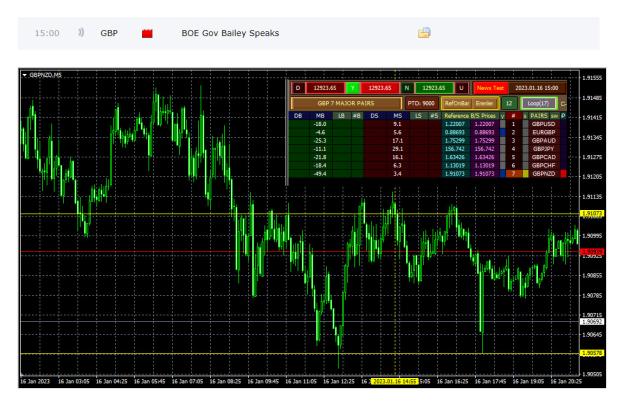The image size is (625, 407).
Task: Click the reference price 156.742 in teal
Action: 456,149
